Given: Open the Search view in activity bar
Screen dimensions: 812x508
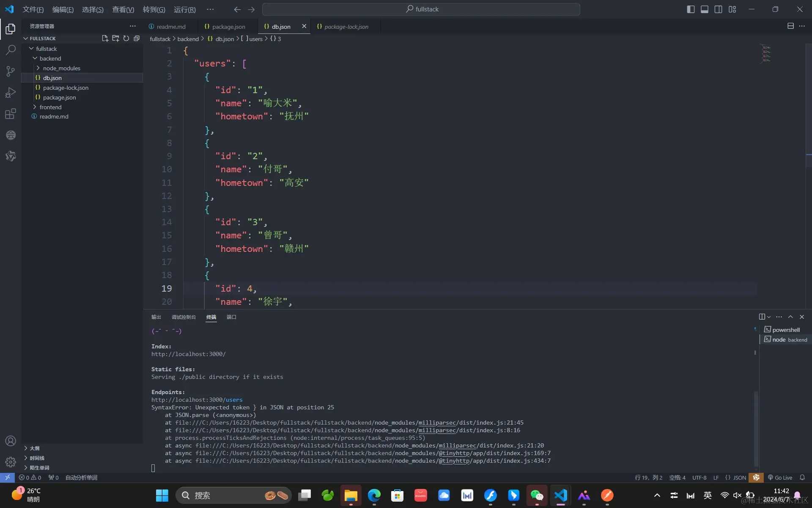Looking at the screenshot, I should click(11, 50).
